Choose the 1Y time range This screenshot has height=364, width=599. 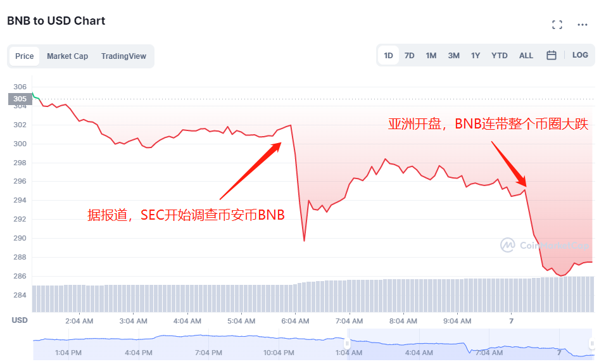476,56
